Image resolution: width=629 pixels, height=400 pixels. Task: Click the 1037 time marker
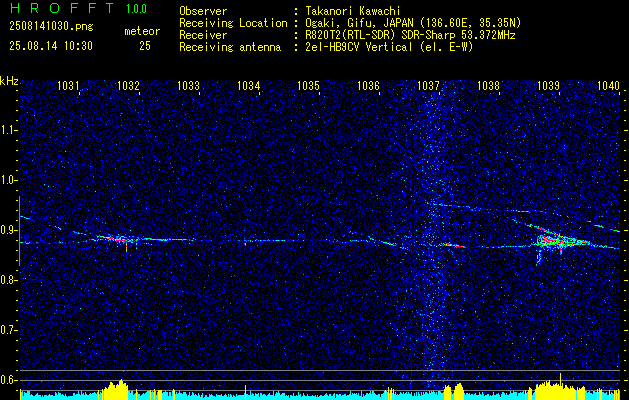[x=428, y=85]
